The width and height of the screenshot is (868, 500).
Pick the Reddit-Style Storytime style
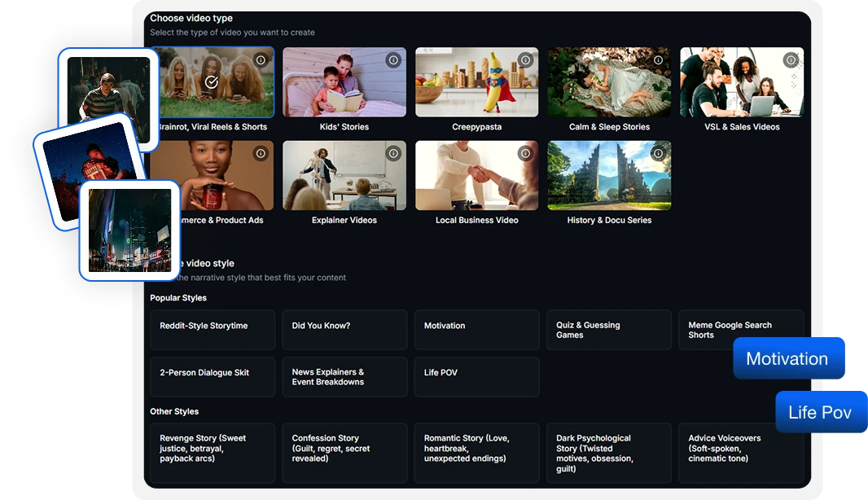click(213, 329)
